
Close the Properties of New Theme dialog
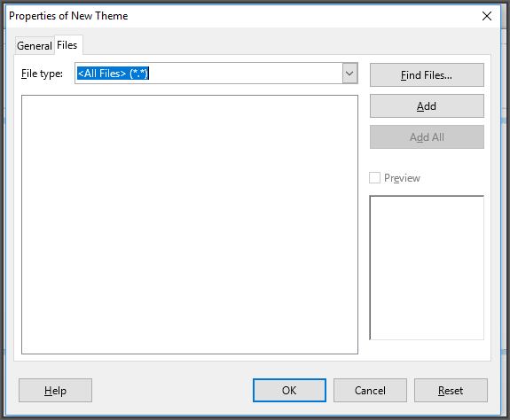pos(487,16)
